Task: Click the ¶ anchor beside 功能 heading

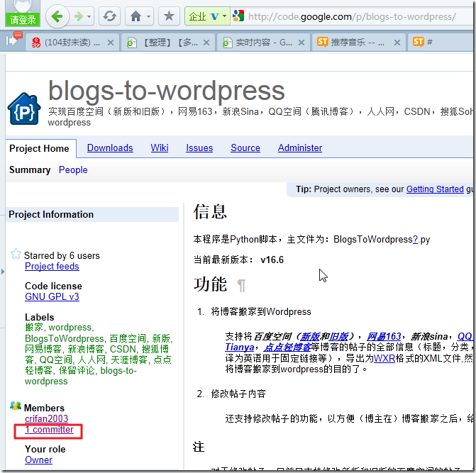Action: click(241, 286)
